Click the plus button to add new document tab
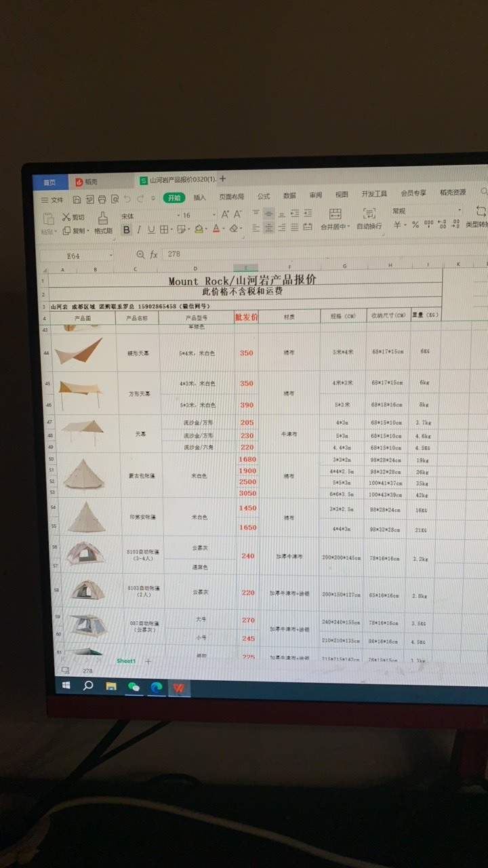Screen dimensions: 488x868 (x=222, y=179)
